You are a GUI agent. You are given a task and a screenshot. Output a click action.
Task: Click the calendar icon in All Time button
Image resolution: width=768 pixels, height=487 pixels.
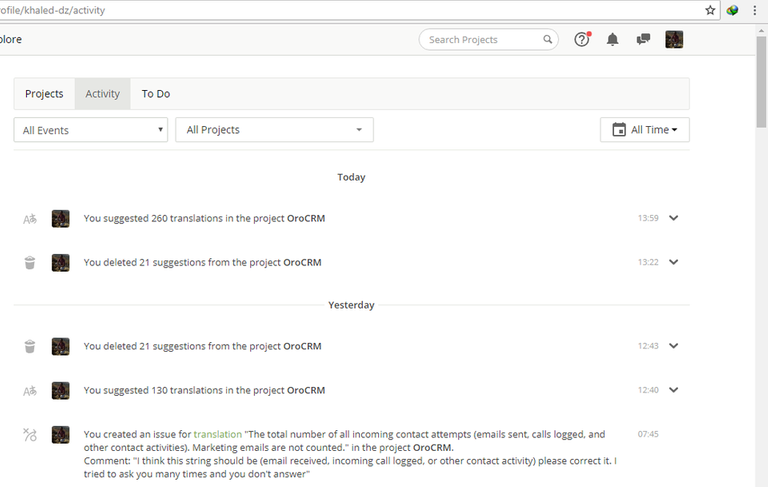coord(619,129)
